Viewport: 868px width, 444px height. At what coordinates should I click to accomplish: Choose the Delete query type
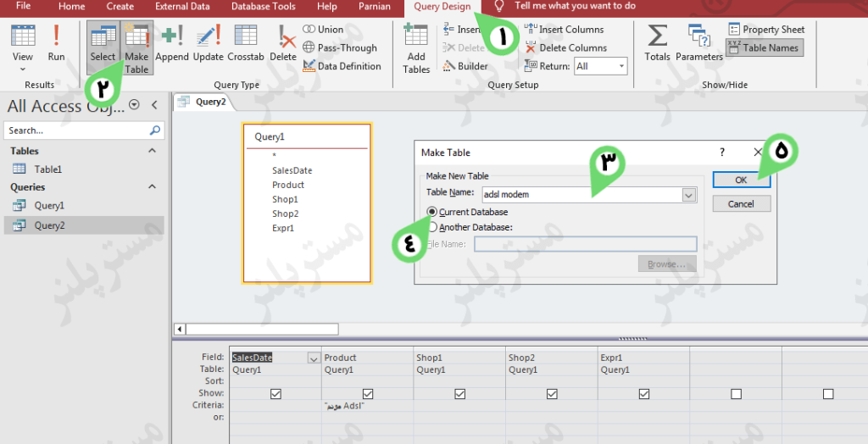pyautogui.click(x=283, y=42)
